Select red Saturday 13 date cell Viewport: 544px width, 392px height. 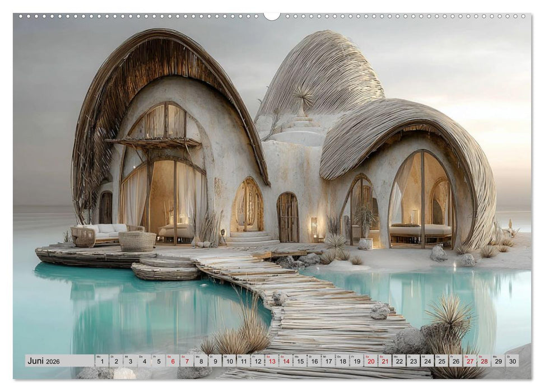tap(272, 361)
